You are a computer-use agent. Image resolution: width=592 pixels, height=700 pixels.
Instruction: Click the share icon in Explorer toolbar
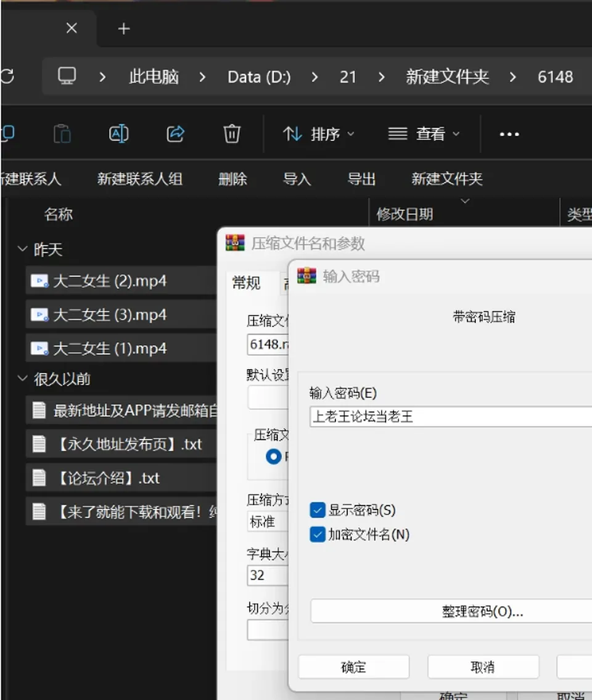click(x=175, y=134)
